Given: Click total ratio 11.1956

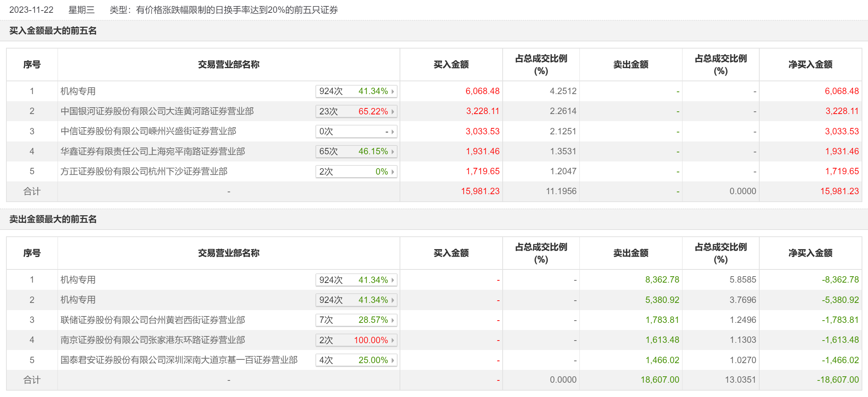Looking at the screenshot, I should pos(561,191).
